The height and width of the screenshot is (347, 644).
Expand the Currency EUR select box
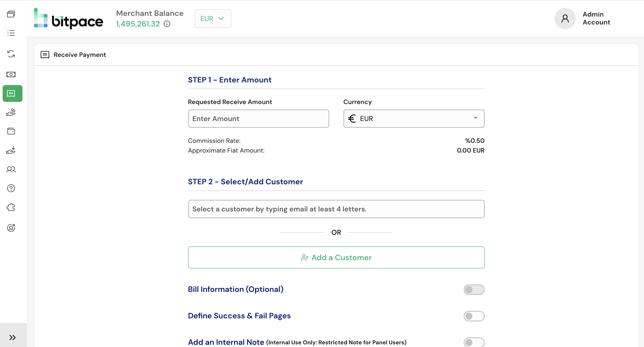[x=413, y=119]
